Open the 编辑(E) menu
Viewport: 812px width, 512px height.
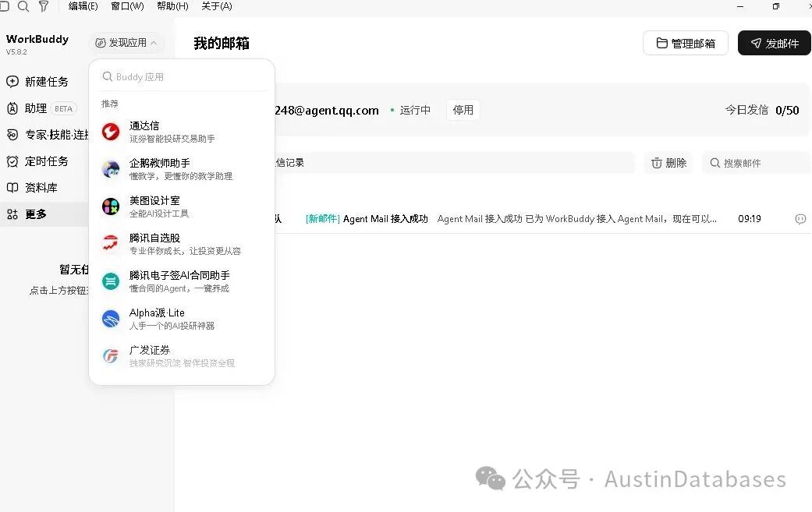tap(83, 6)
